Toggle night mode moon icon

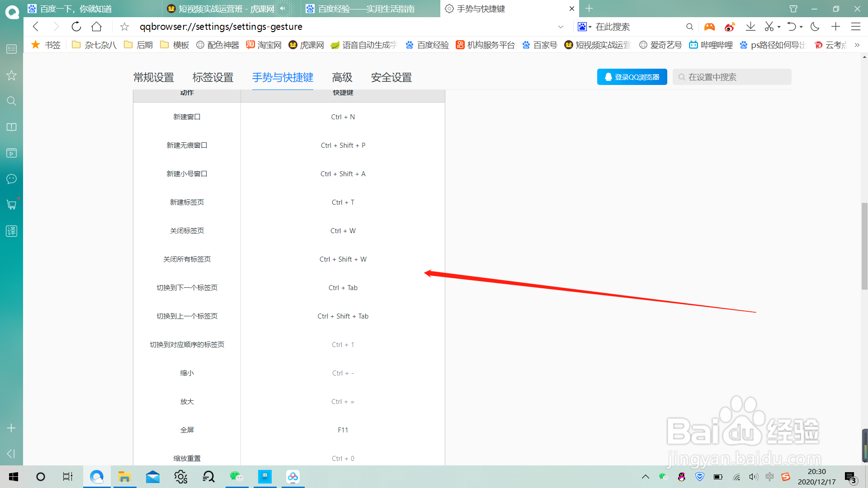(815, 27)
